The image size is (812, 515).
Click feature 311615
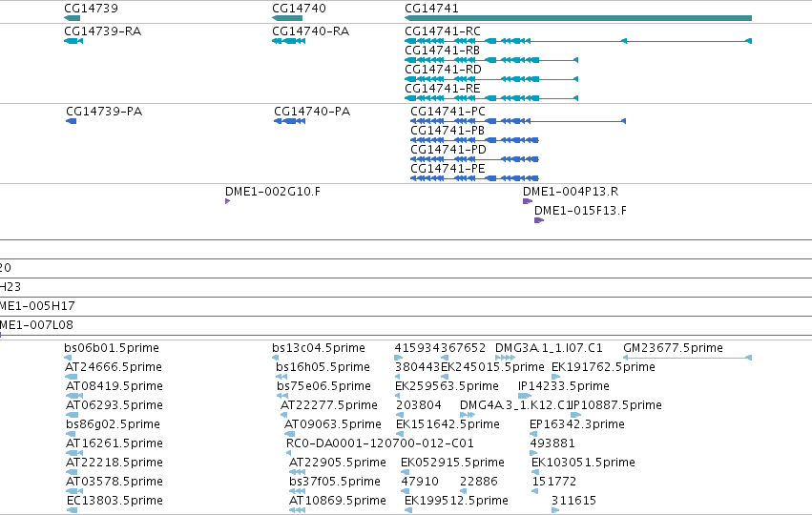pyautogui.click(x=573, y=501)
